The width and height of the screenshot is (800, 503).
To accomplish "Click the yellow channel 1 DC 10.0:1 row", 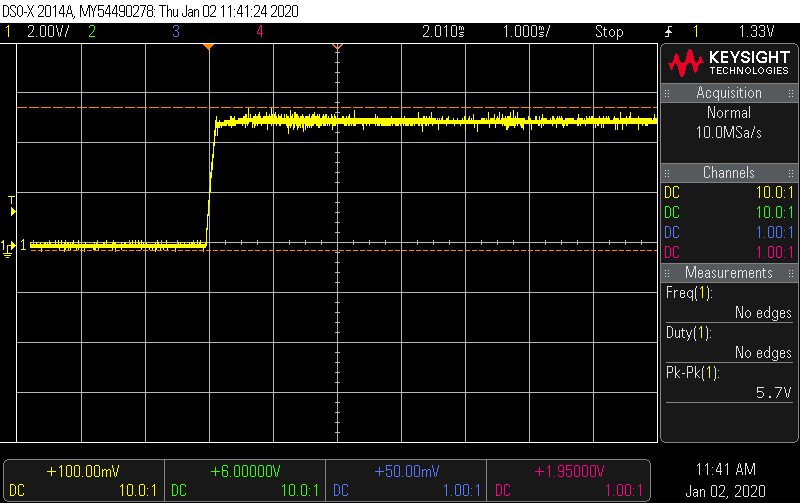I will coord(729,193).
